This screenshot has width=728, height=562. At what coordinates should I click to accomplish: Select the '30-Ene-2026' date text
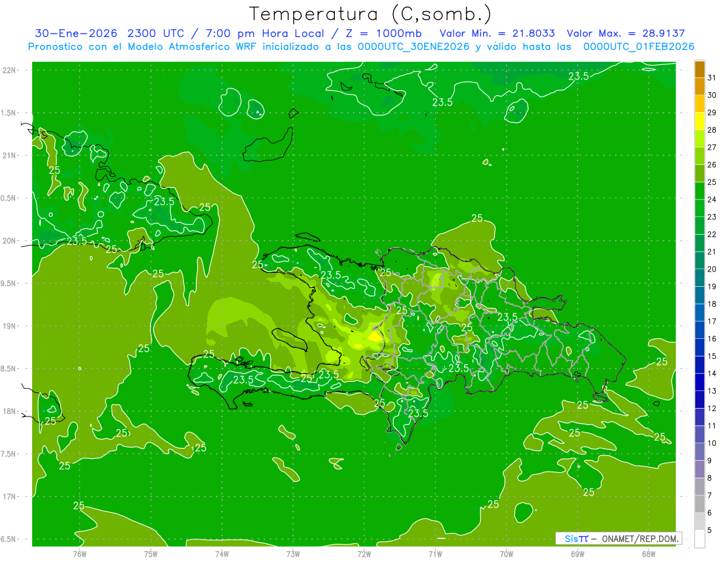click(x=76, y=33)
